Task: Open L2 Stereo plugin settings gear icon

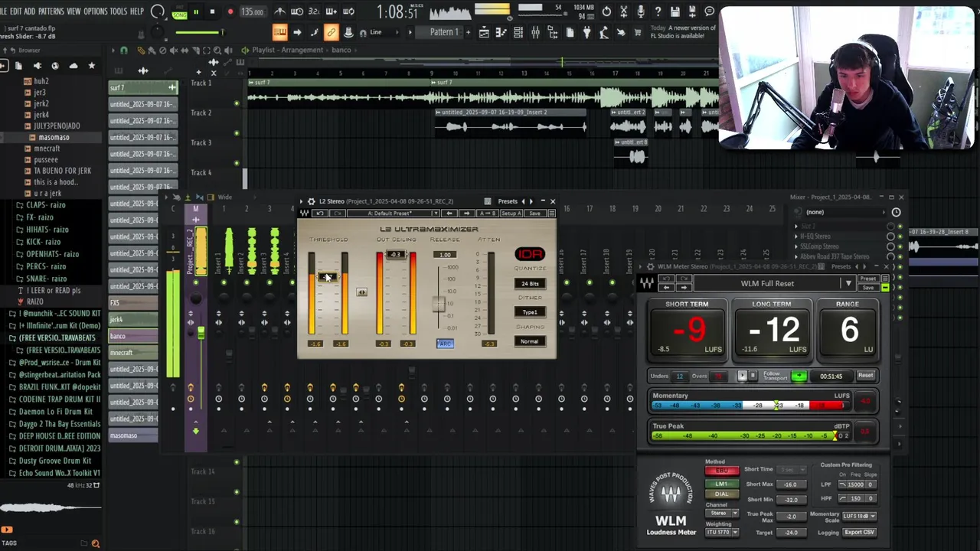Action: (x=311, y=201)
